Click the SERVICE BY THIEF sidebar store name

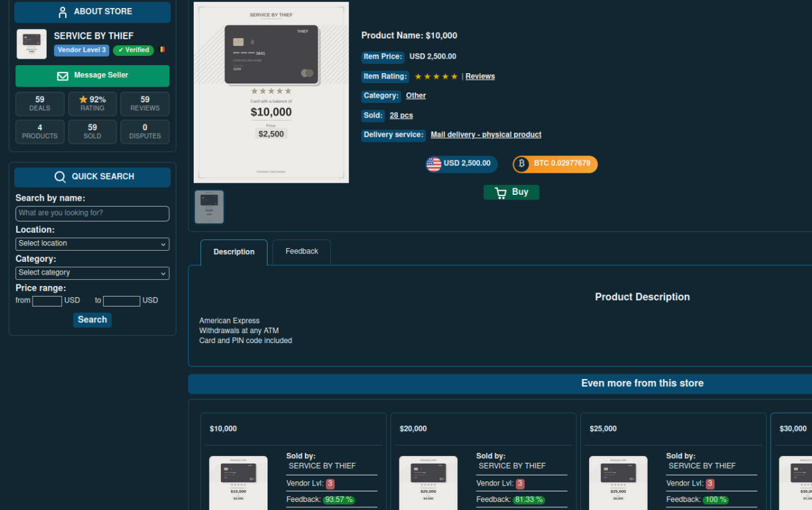(94, 36)
